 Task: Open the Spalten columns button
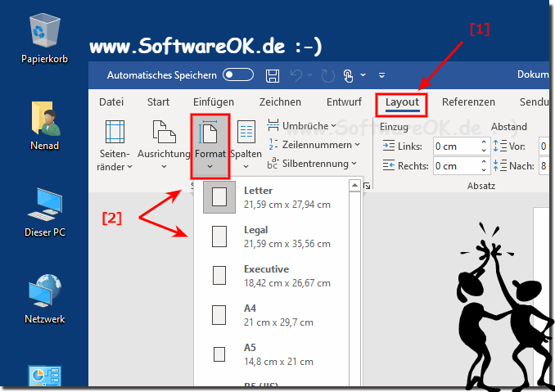[x=246, y=146]
